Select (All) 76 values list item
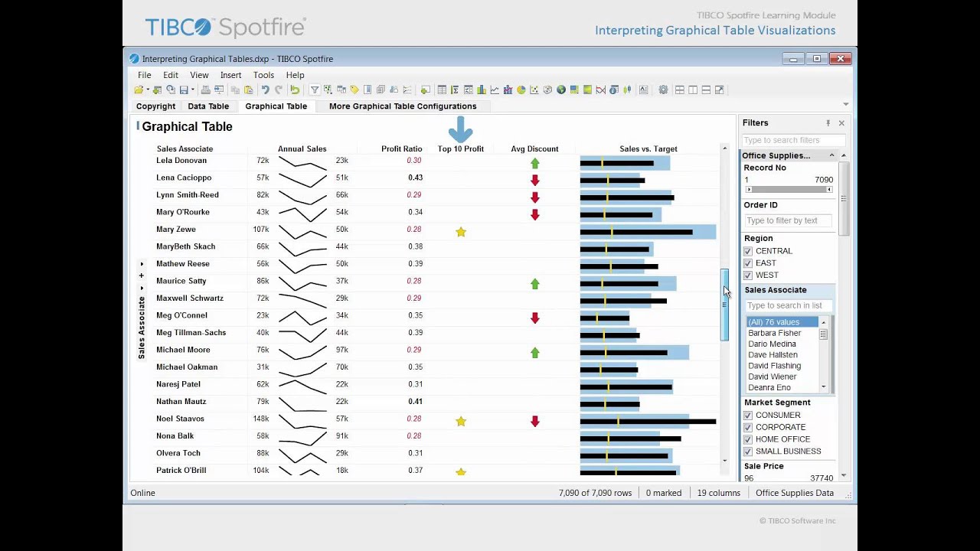Screen dimensions: 980x551 (x=782, y=322)
